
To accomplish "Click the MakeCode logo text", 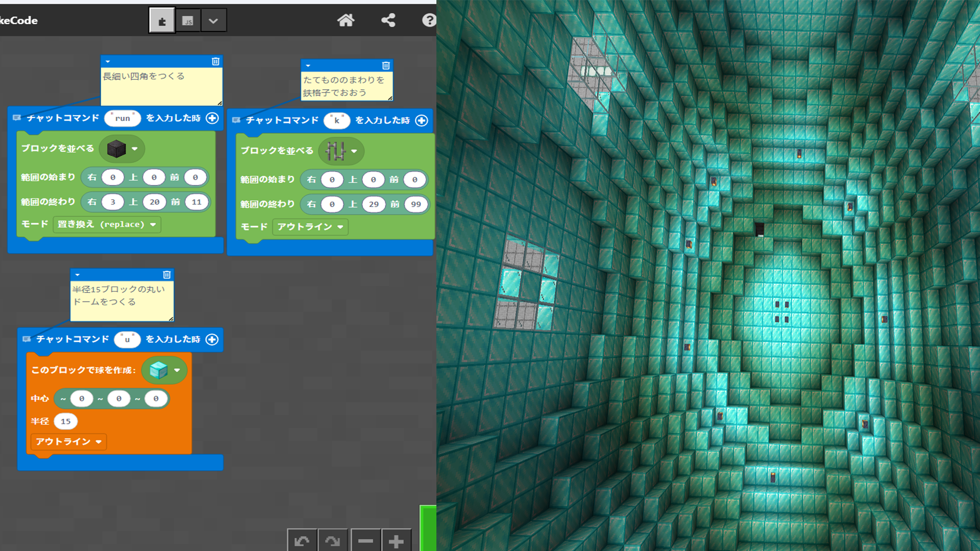I will 19,20.
